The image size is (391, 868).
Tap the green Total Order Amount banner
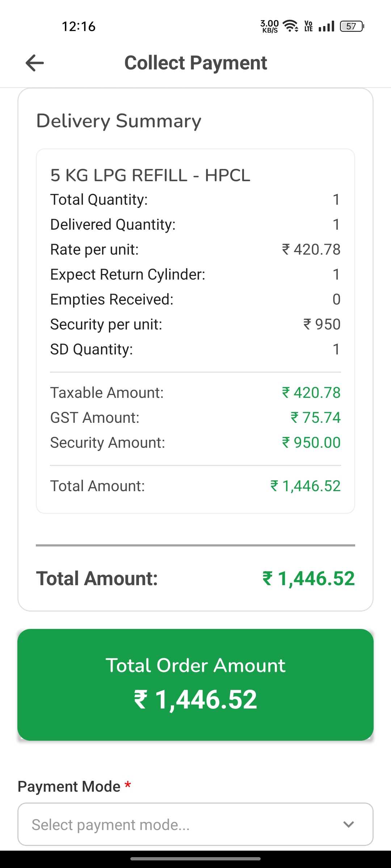[195, 685]
